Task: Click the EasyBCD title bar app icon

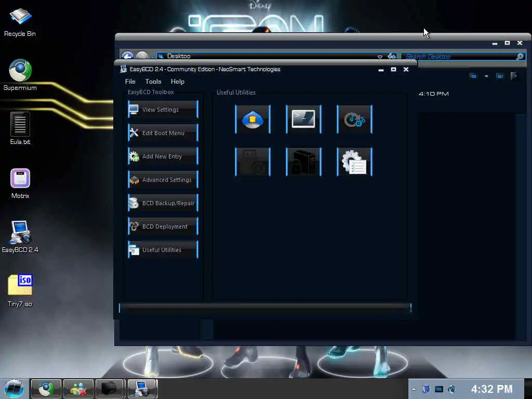Action: (x=123, y=69)
